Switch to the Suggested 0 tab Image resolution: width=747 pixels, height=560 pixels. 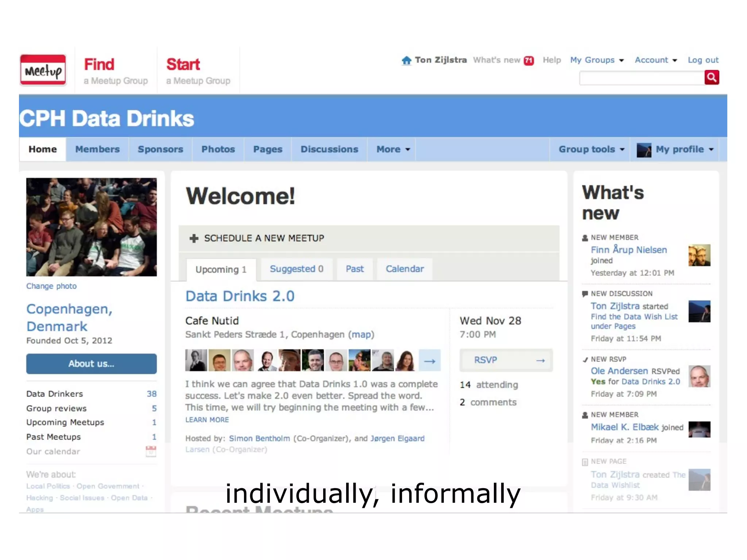click(x=296, y=269)
